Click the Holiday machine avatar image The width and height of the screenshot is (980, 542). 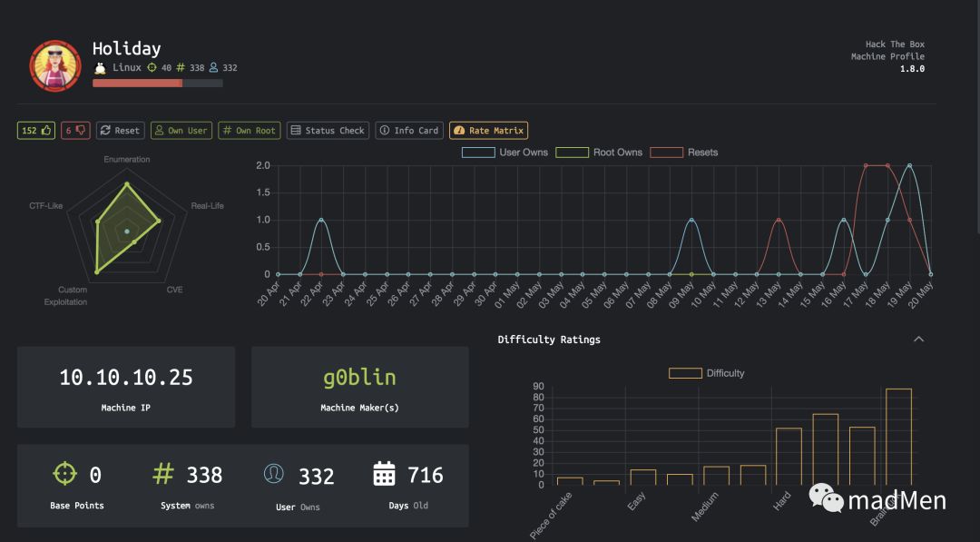coord(55,65)
